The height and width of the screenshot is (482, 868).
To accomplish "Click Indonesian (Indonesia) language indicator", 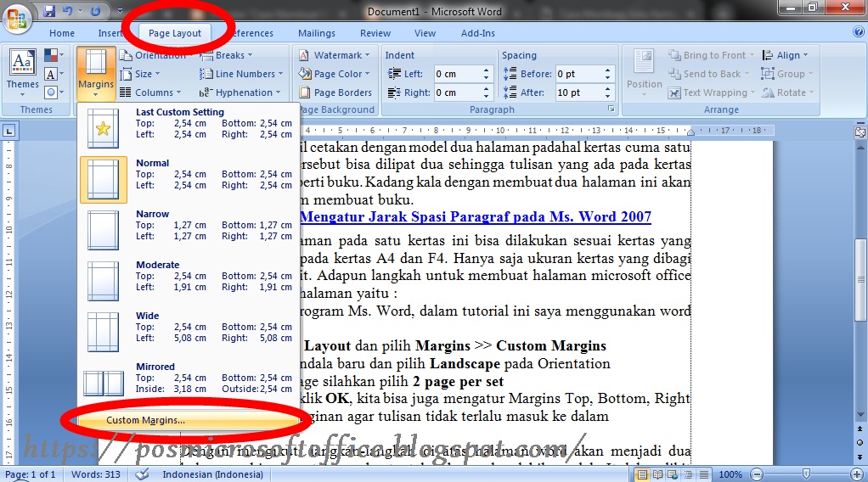I will [x=212, y=474].
